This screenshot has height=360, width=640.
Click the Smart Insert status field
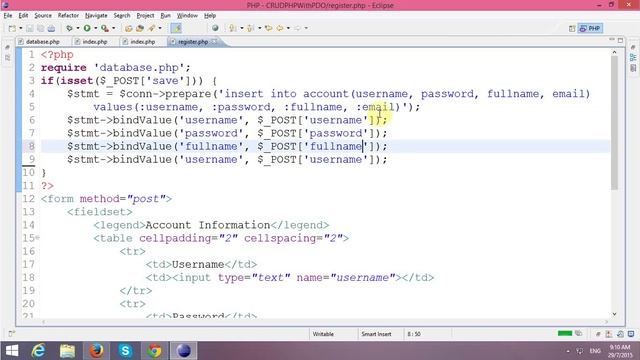(376, 334)
